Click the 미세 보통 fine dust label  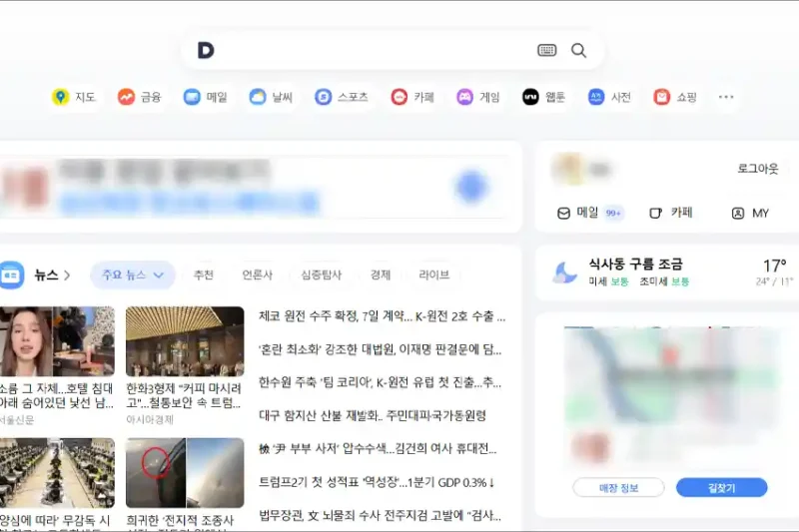(x=609, y=281)
